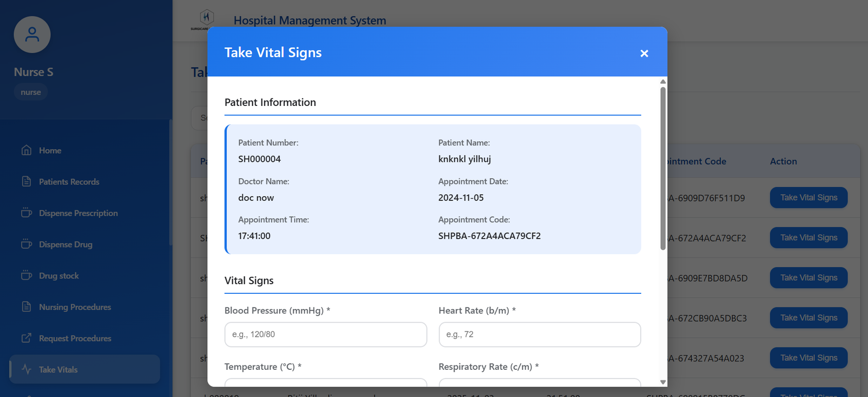Click the sidebar scrollbar
The width and height of the screenshot is (868, 397).
point(170,182)
